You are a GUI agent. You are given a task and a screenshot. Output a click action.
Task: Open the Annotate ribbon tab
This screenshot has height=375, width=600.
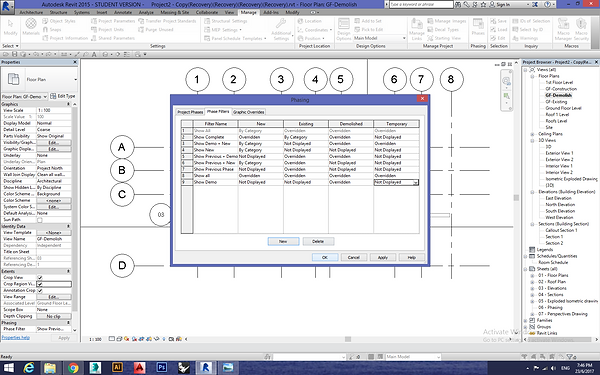coord(123,12)
